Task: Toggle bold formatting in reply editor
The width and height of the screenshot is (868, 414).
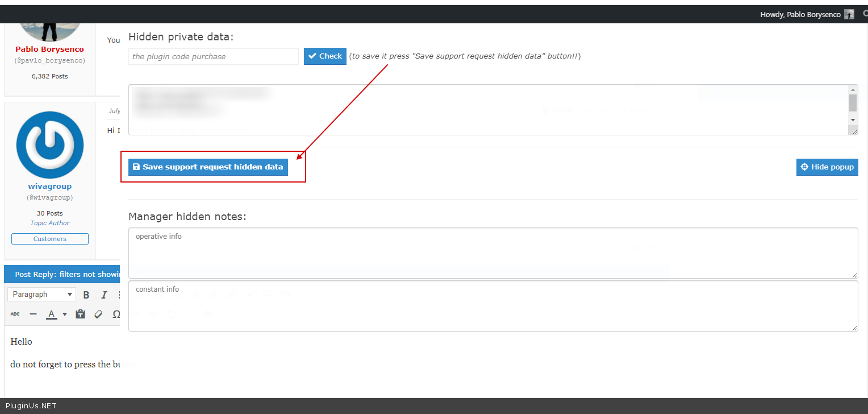Action: pos(86,295)
